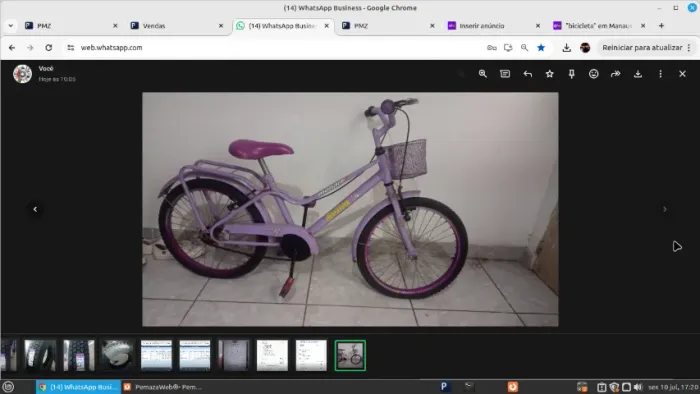Open the white receipt thumbnail beside bicycle thumbnail
This screenshot has width=700, height=394.
point(311,356)
